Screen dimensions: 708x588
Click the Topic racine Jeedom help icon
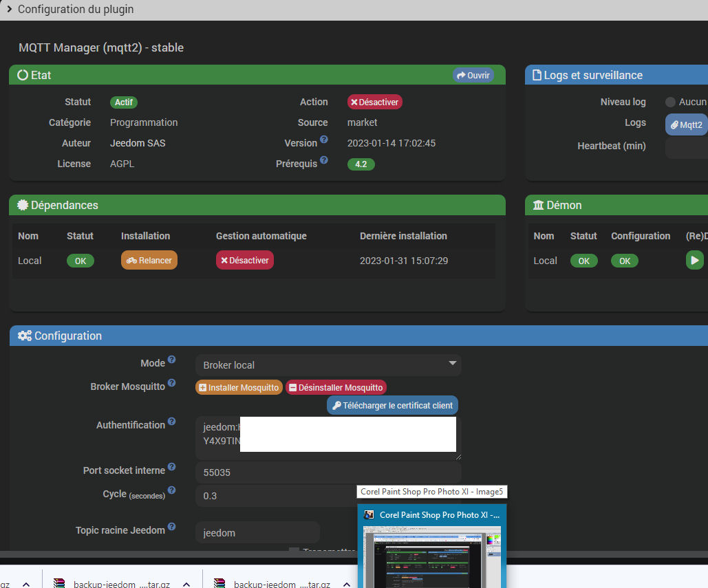coord(172,527)
